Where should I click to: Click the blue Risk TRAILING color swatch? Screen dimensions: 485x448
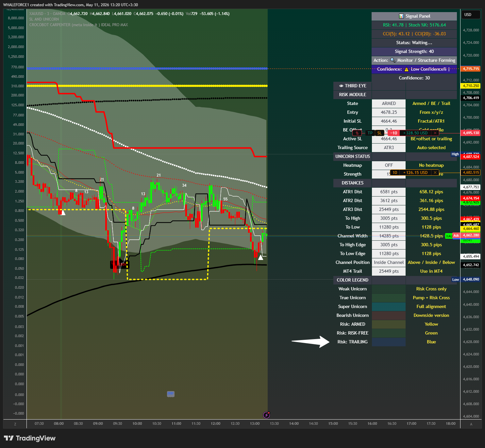pos(389,342)
